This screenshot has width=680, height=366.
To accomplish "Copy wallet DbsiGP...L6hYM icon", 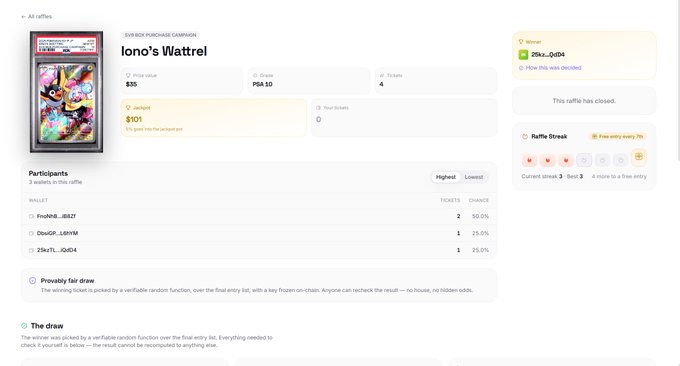I will click(31, 233).
